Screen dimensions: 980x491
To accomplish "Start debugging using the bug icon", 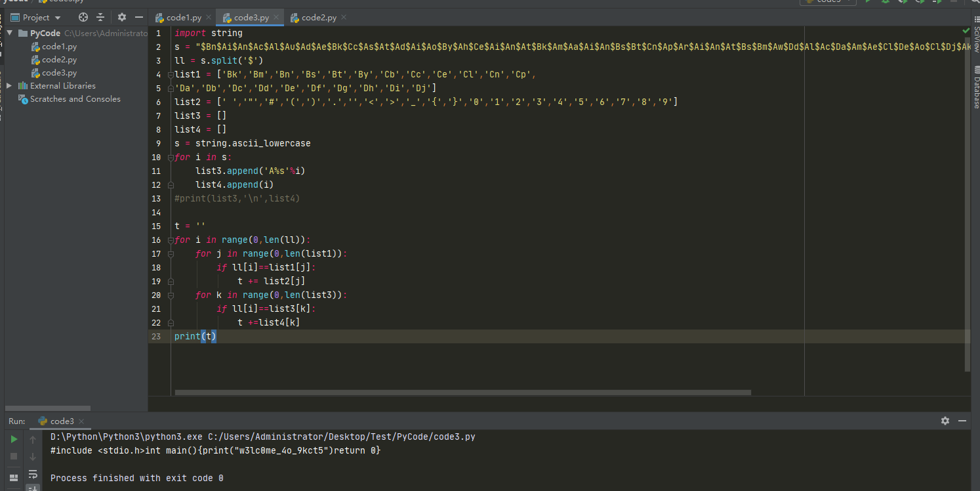I will (x=886, y=2).
